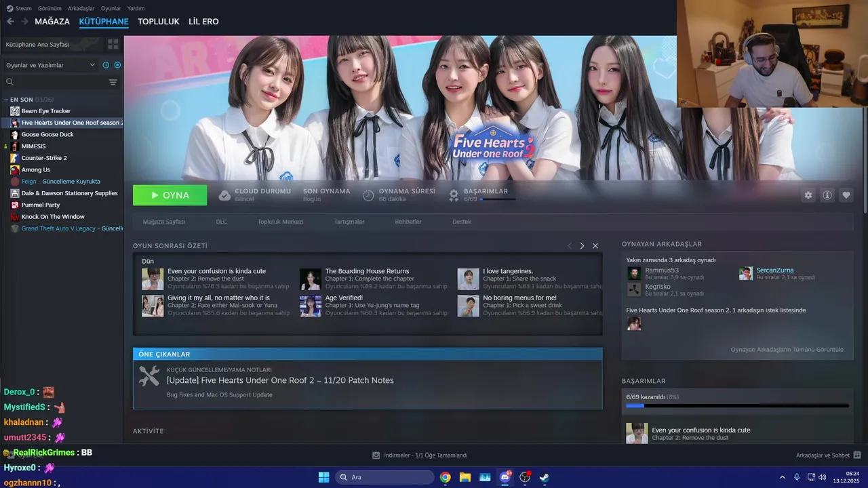The image size is (868, 488).
Task: Open Tartışmalar link
Action: point(349,222)
